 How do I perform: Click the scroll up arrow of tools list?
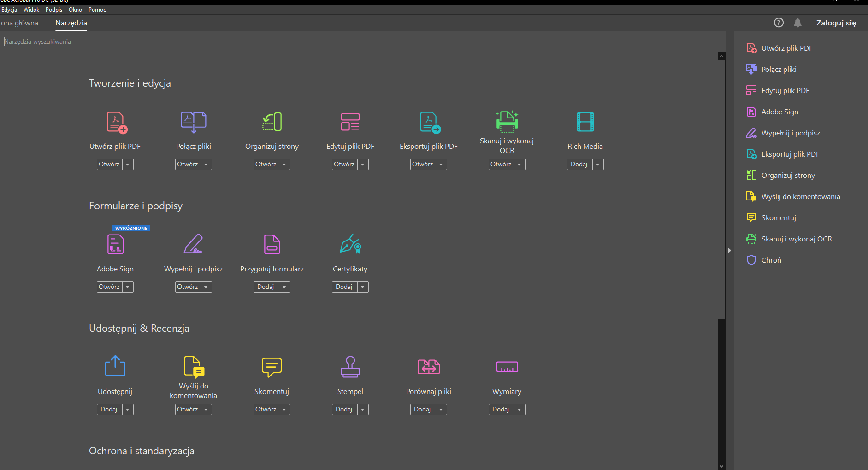[722, 56]
